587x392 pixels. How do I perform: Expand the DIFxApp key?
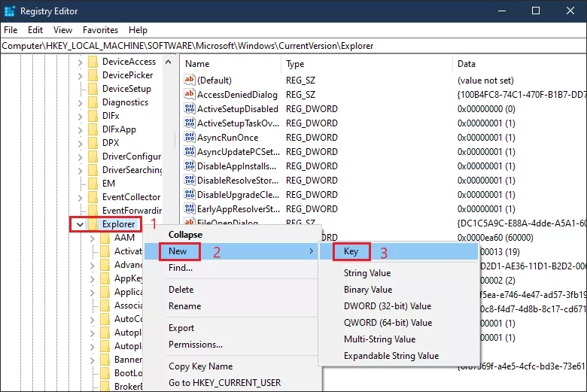pyautogui.click(x=80, y=130)
